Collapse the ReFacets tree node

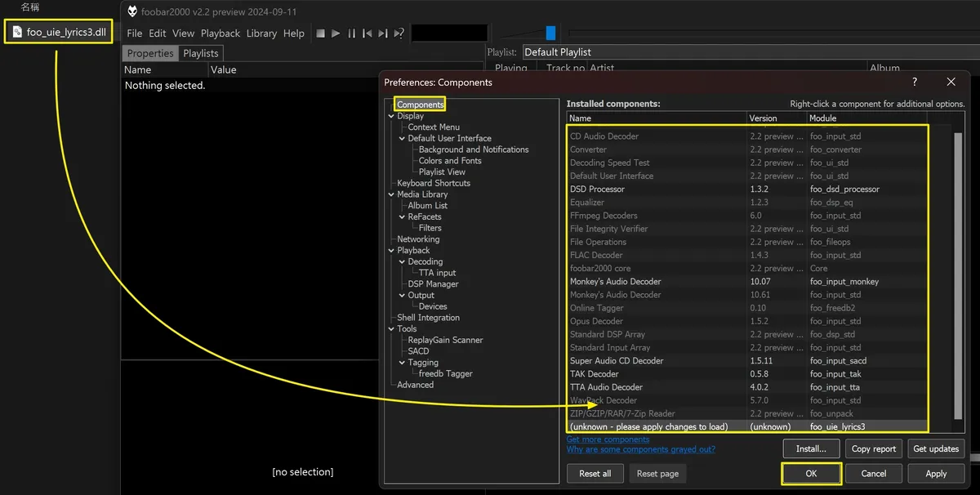point(403,216)
